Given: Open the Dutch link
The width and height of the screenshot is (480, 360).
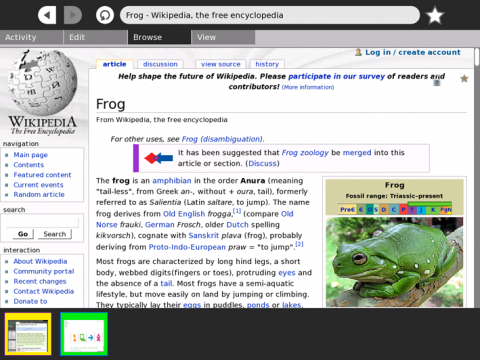Looking at the screenshot, I should (237, 225).
